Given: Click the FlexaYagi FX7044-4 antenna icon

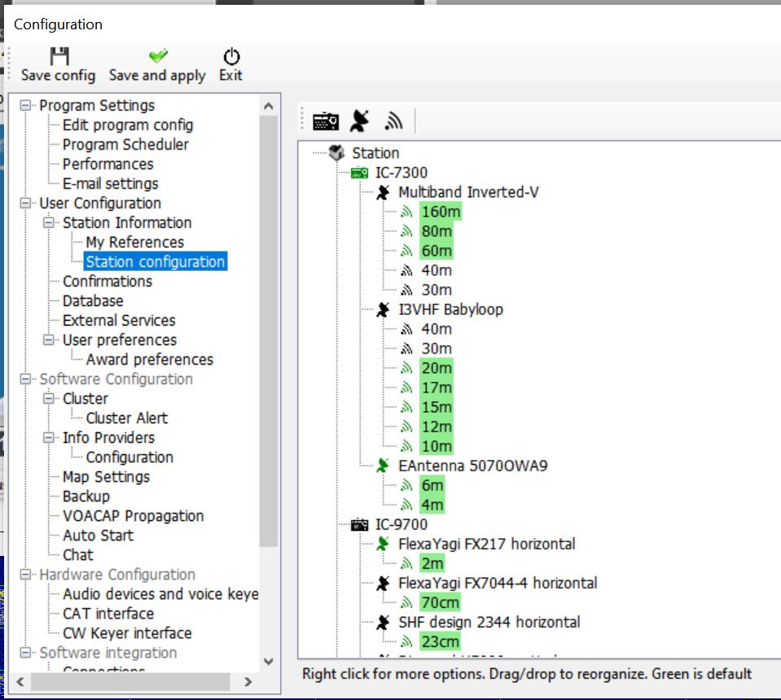Looking at the screenshot, I should click(383, 583).
